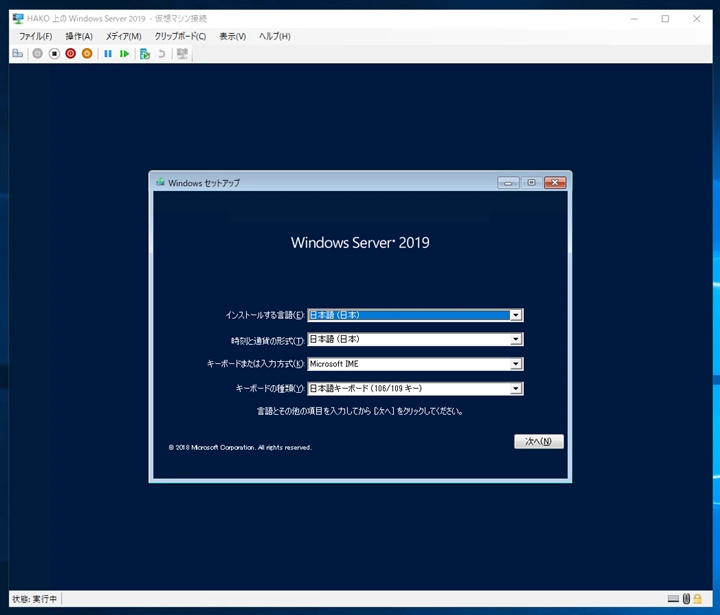Click the keyboard icon in status bar
Image resolution: width=720 pixels, height=615 pixels.
(x=673, y=598)
